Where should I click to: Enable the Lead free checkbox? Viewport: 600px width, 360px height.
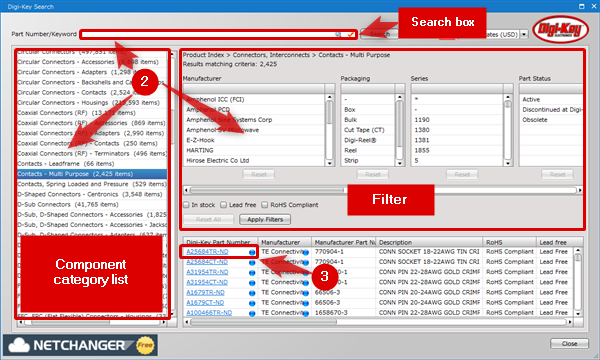pyautogui.click(x=224, y=205)
